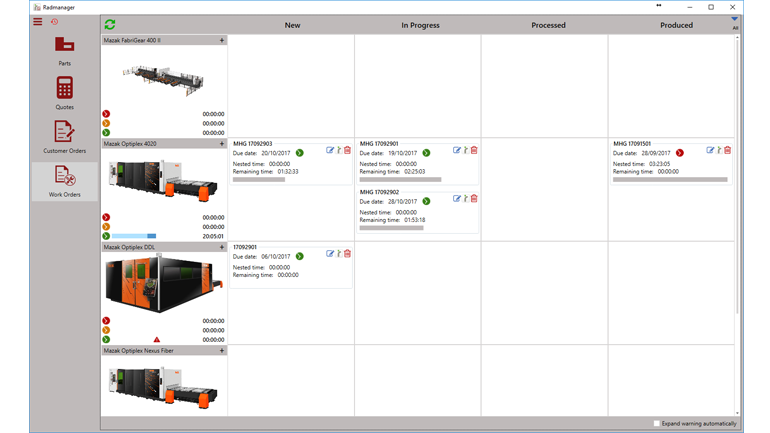Click red status arrow on MHG 17091501
The height and width of the screenshot is (433, 770).
pyautogui.click(x=680, y=153)
